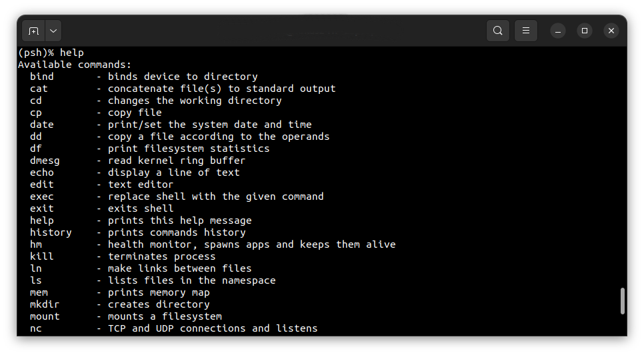Image resolution: width=644 pixels, height=355 pixels.
Task: Close the terminal window
Action: click(611, 31)
